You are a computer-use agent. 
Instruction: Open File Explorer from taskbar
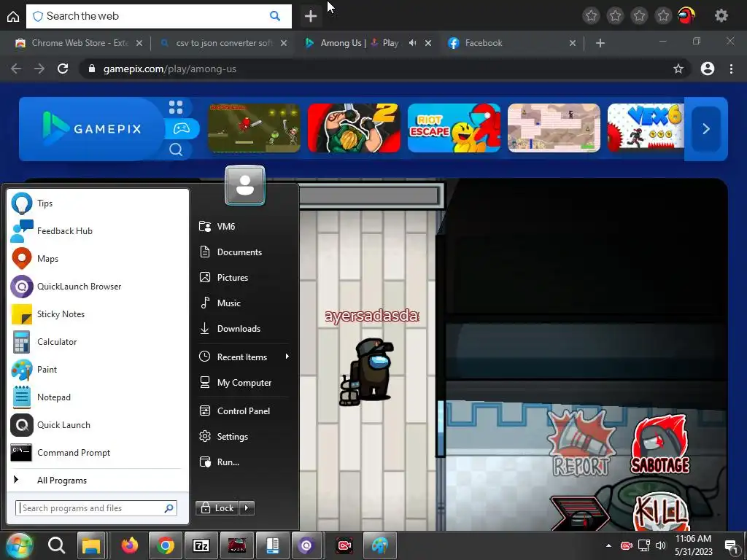[91, 545]
